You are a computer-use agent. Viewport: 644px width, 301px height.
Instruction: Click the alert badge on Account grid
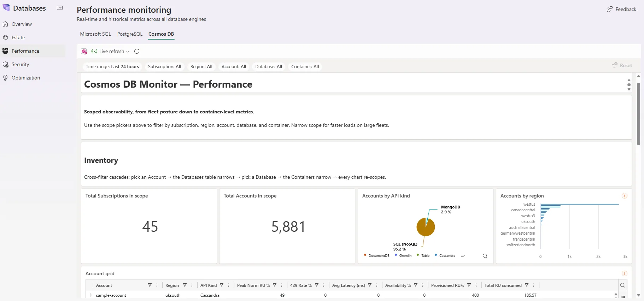625,273
